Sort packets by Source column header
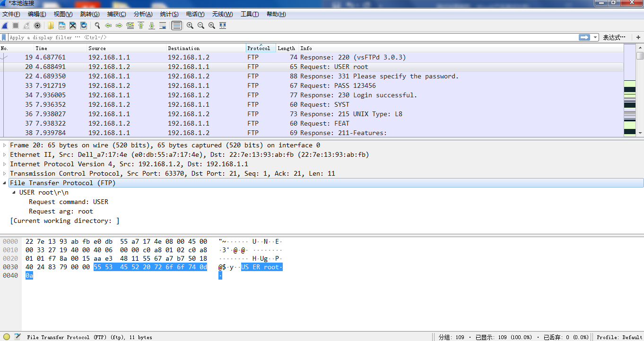The image size is (644, 341). (127, 48)
